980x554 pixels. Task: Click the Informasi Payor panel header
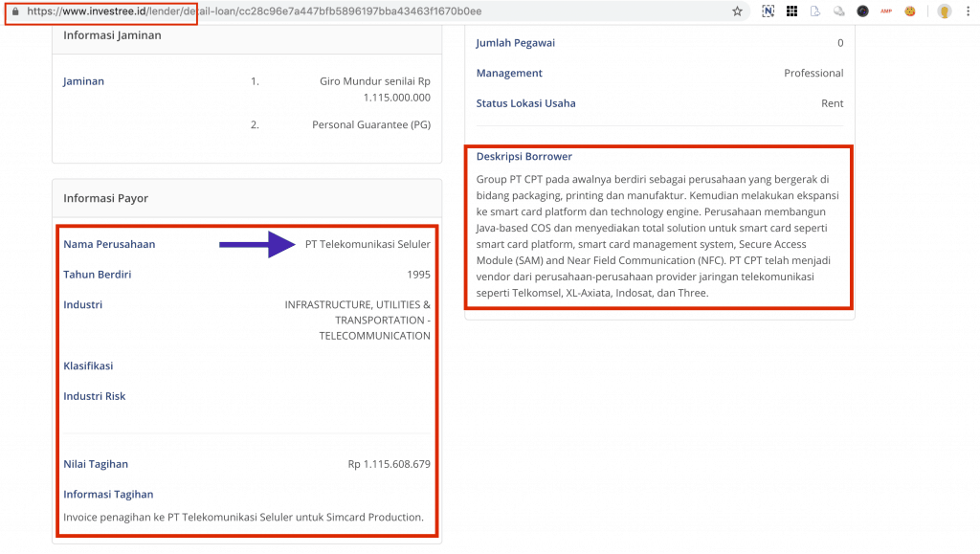coord(106,198)
